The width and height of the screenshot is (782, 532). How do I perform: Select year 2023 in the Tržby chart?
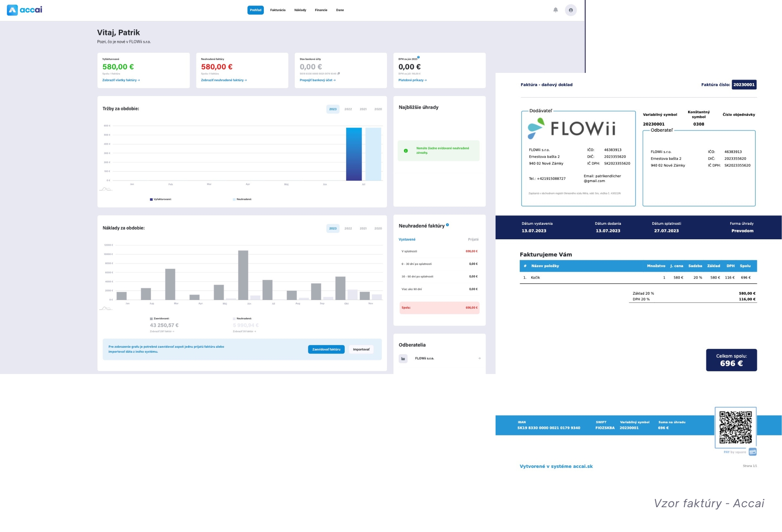[333, 109]
